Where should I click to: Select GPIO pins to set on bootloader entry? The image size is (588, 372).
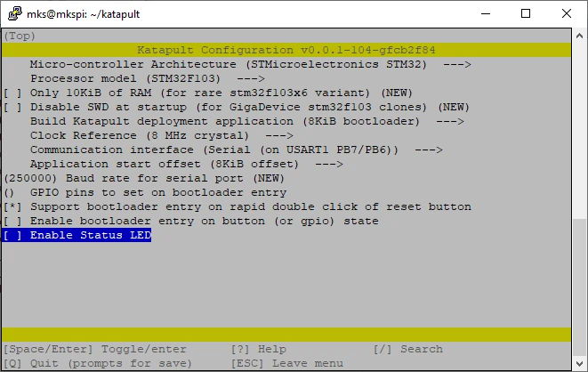(145, 193)
